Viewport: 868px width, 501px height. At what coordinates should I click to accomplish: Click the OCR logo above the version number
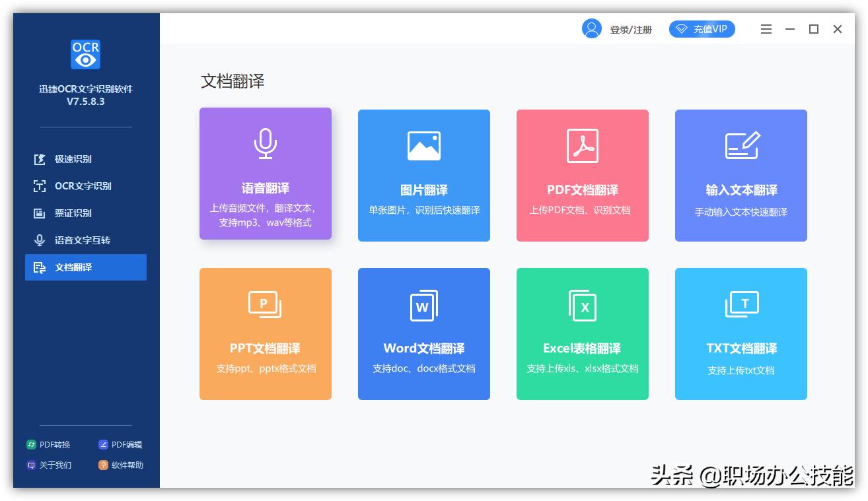[85, 54]
